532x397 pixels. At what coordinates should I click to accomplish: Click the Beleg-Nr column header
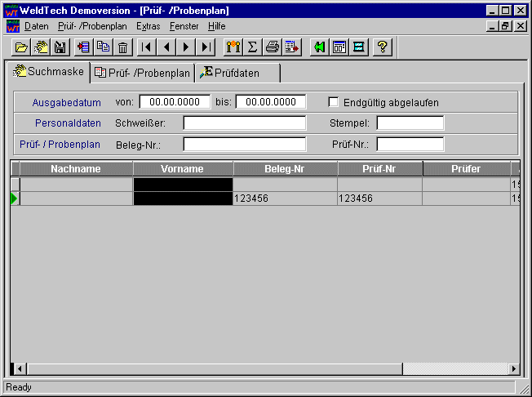(x=285, y=169)
